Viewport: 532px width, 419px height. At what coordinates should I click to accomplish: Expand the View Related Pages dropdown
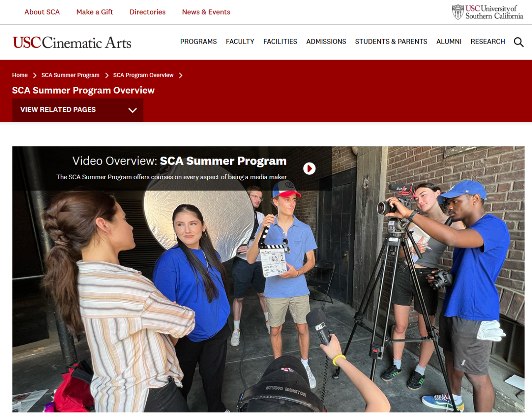pos(78,110)
